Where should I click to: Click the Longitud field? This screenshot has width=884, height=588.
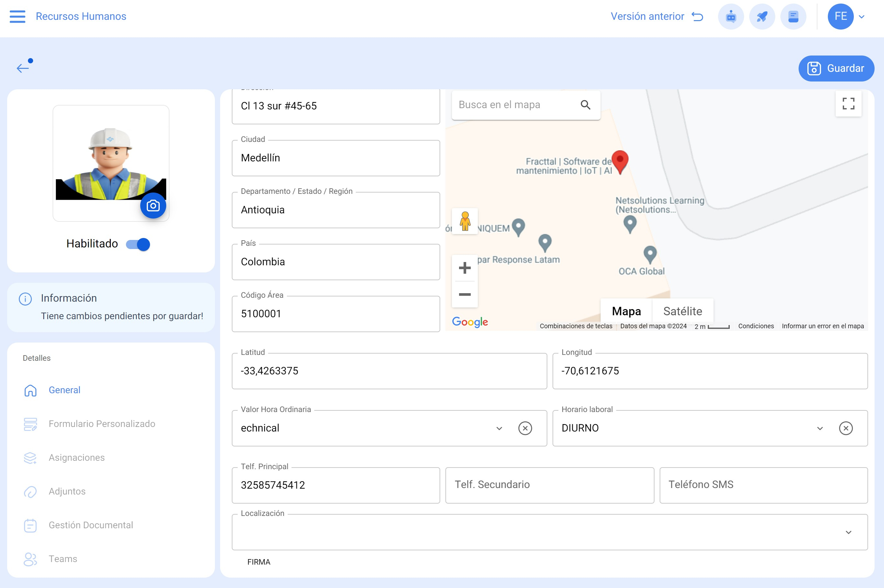[710, 371]
